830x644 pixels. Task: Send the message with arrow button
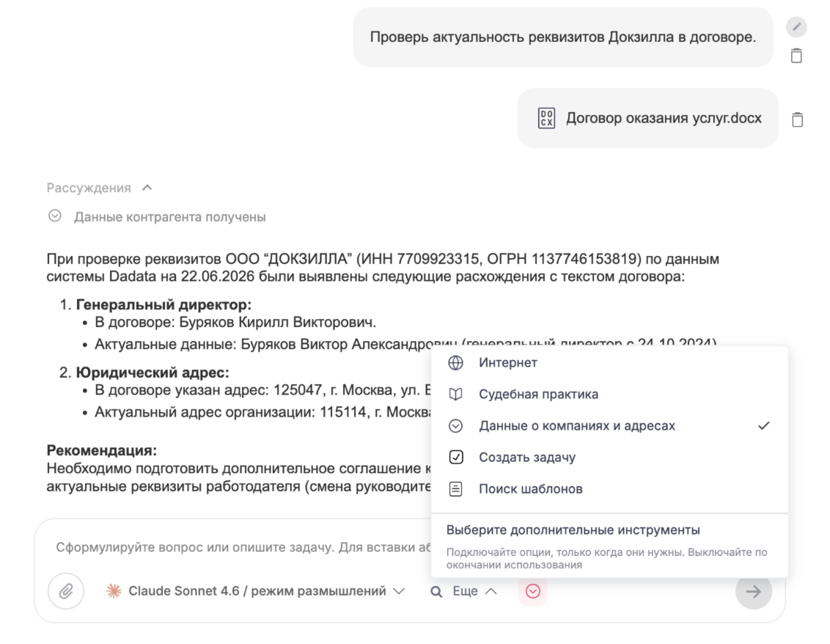pyautogui.click(x=754, y=591)
